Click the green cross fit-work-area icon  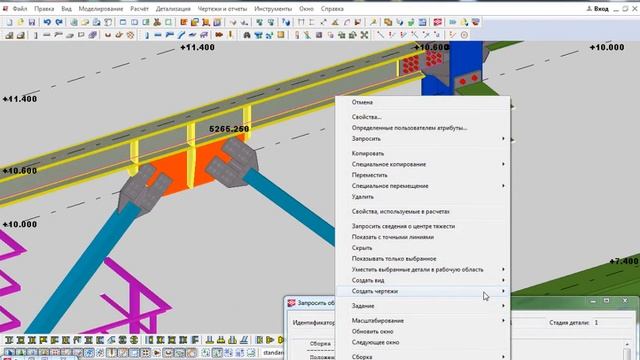click(364, 35)
